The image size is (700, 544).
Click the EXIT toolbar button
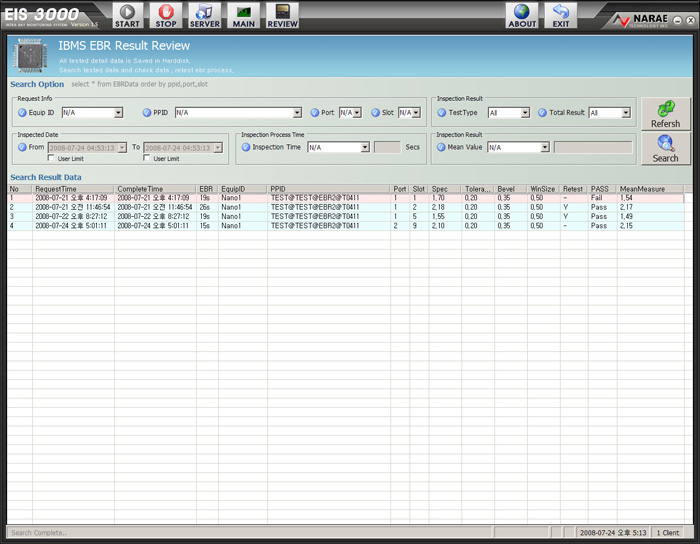[x=561, y=16]
